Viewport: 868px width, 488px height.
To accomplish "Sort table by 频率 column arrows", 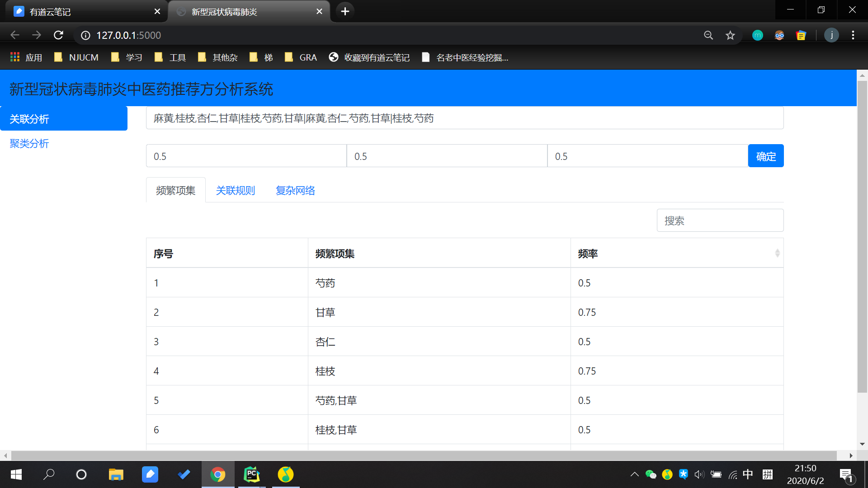I will tap(777, 253).
